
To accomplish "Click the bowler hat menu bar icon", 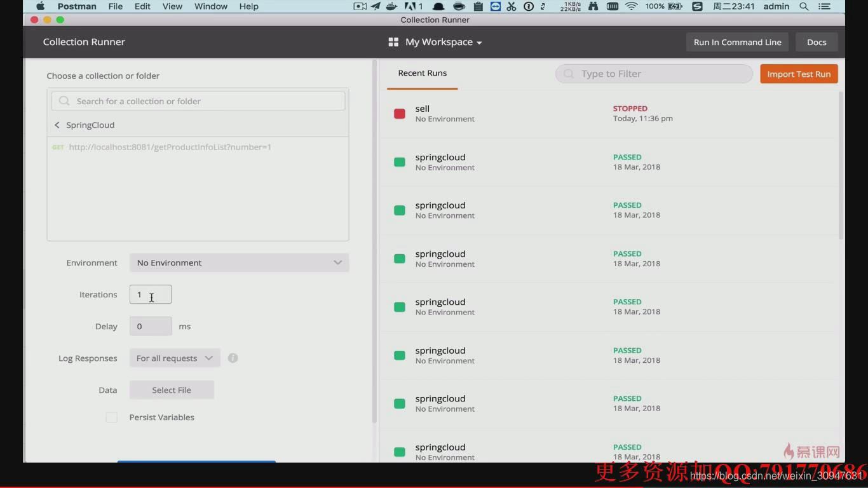I will click(438, 6).
